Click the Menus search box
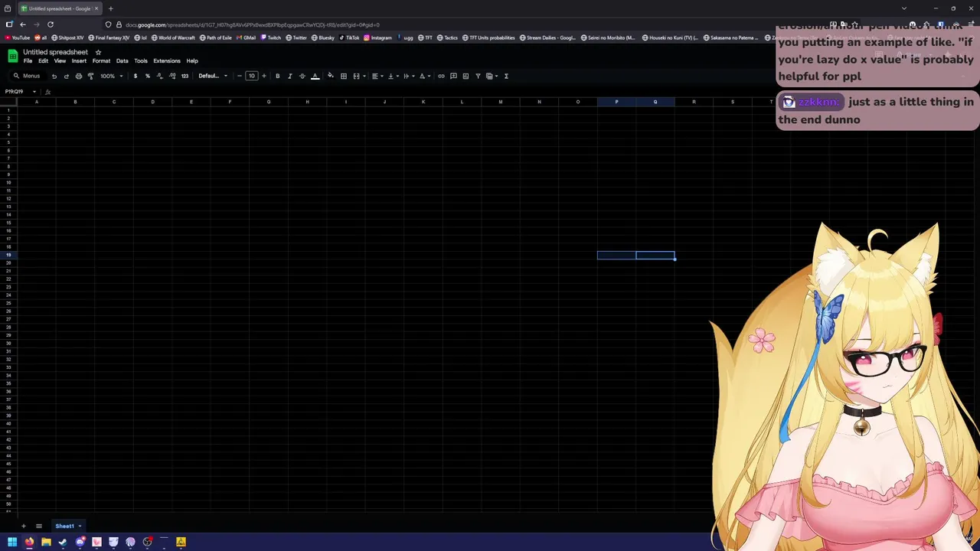The width and height of the screenshot is (980, 551). click(27, 76)
